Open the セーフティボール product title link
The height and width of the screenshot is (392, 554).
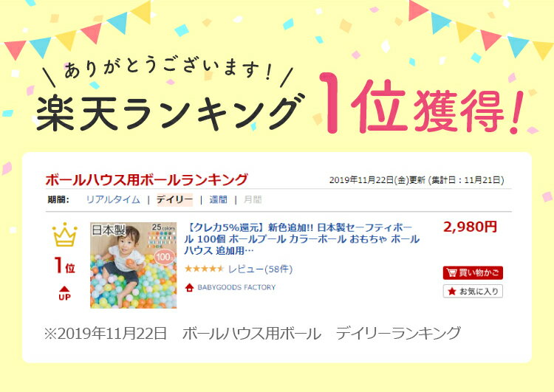tap(302, 239)
